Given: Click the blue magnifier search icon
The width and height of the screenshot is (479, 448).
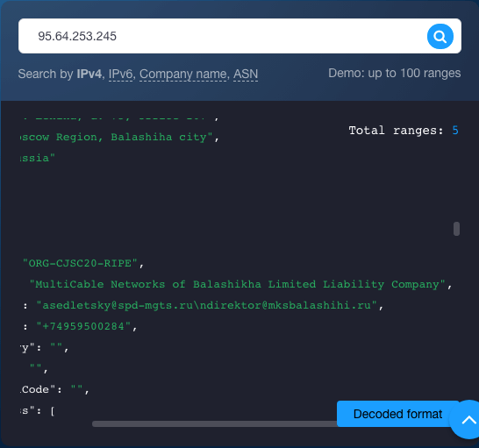Looking at the screenshot, I should click(440, 36).
